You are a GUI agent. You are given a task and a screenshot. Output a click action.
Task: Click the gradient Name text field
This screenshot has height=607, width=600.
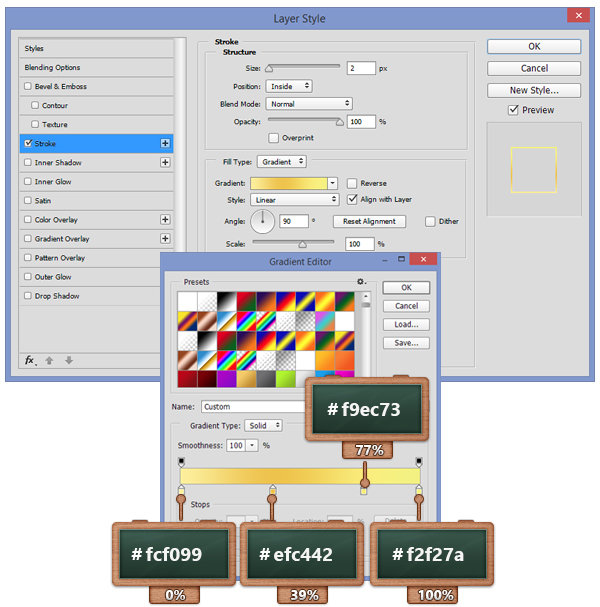tap(255, 407)
